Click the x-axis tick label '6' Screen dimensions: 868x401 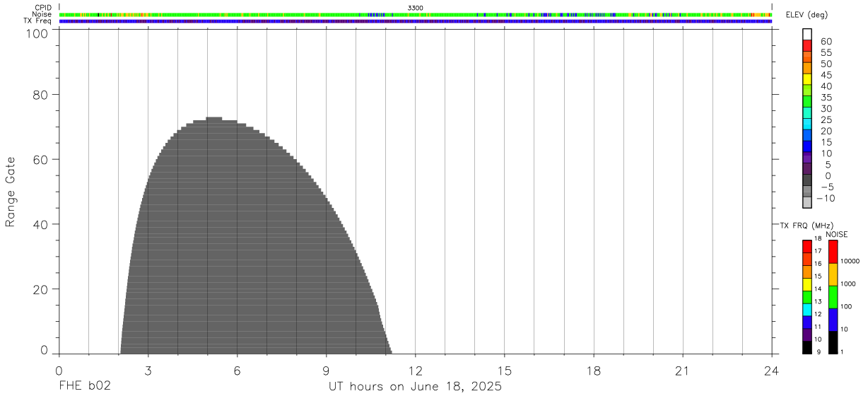[x=237, y=371]
